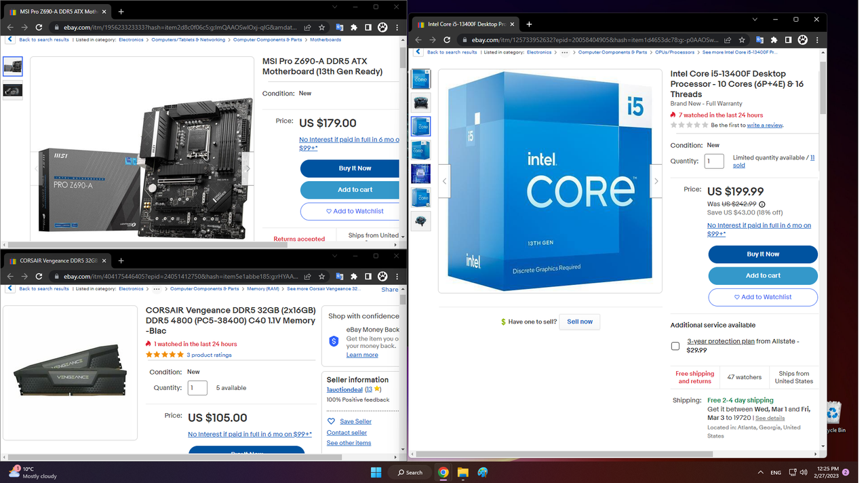Viewport: 868px width, 483px height.
Task: Open Chrome from the taskbar
Action: coord(443,472)
